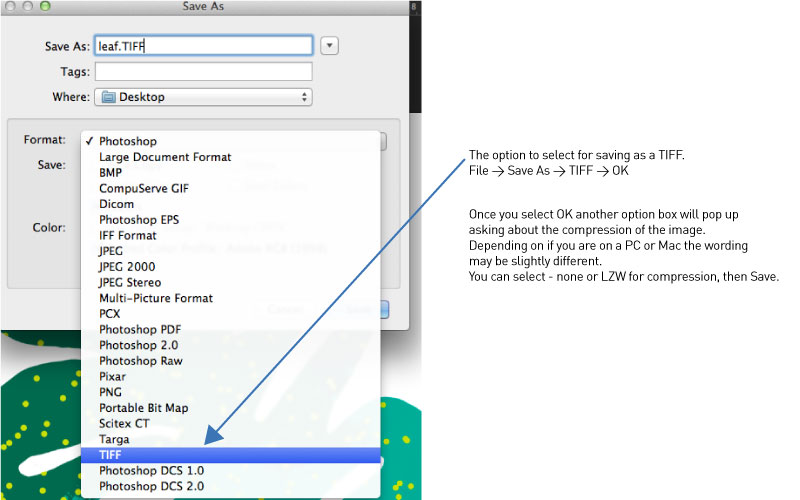The height and width of the screenshot is (500, 800).
Task: Select Large Document Format
Action: 231,157
